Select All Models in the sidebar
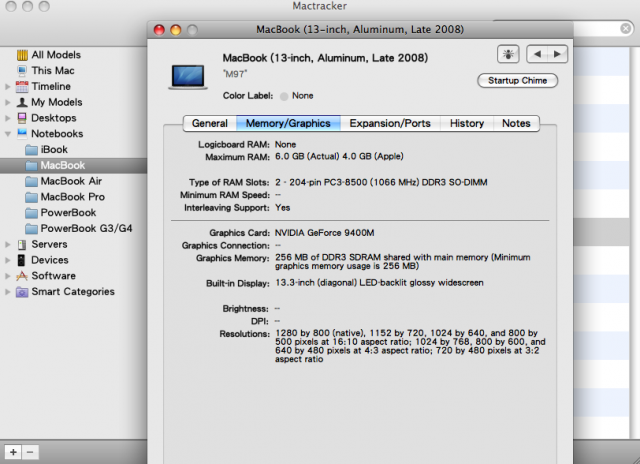The width and height of the screenshot is (640, 464). tap(56, 55)
